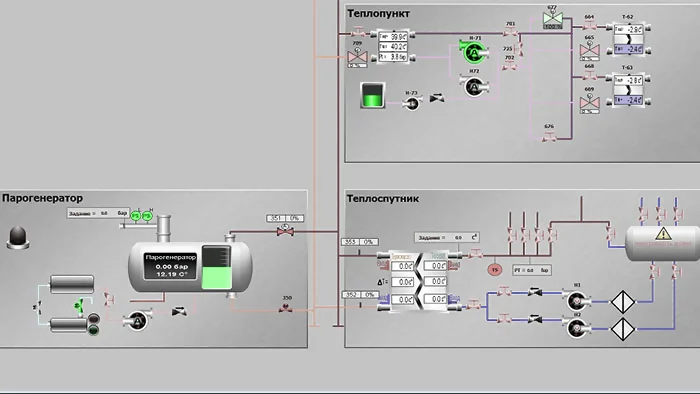Screen dimensions: 700x394
Task: Select control valve 669
Action: (589, 103)
